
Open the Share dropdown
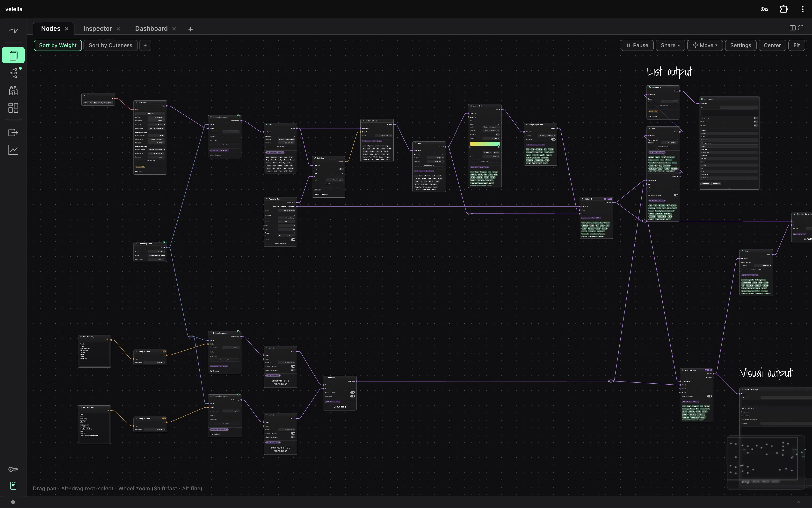coord(670,45)
